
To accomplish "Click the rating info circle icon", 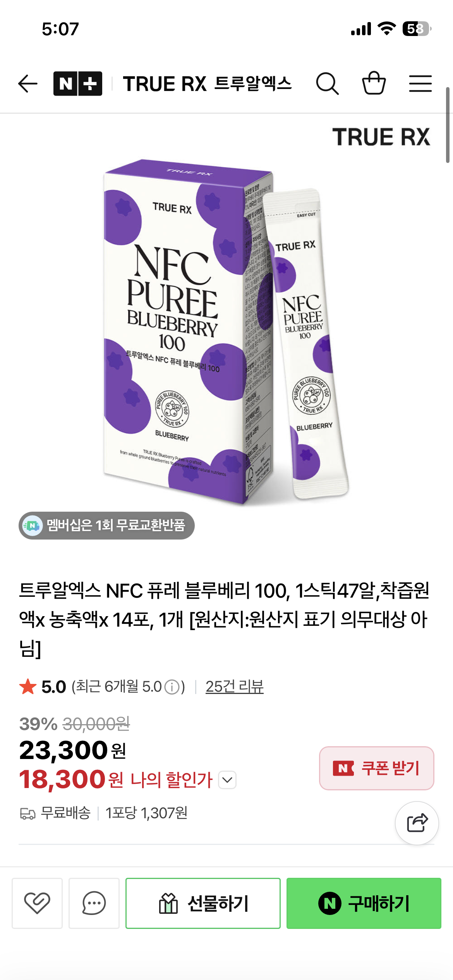I will [x=172, y=687].
